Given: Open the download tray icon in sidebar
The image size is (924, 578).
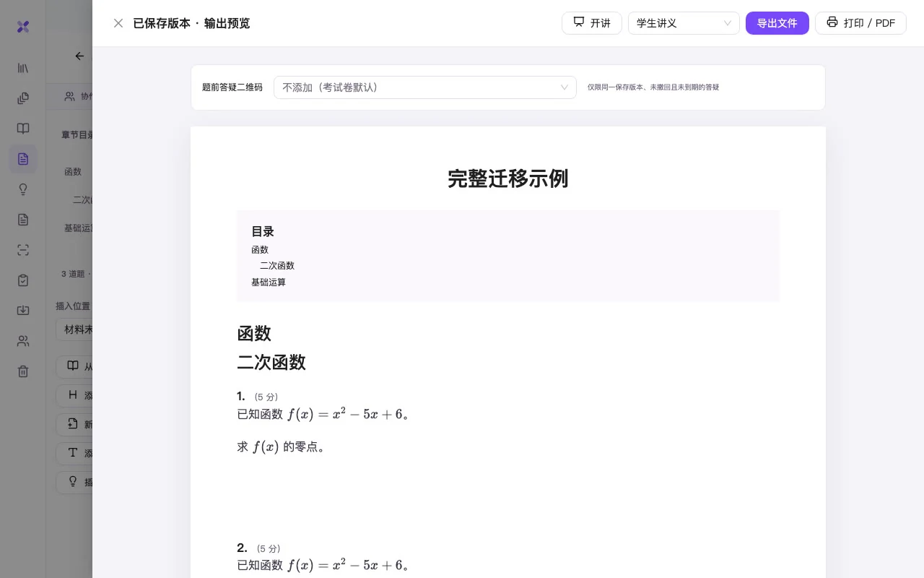Looking at the screenshot, I should (x=23, y=311).
